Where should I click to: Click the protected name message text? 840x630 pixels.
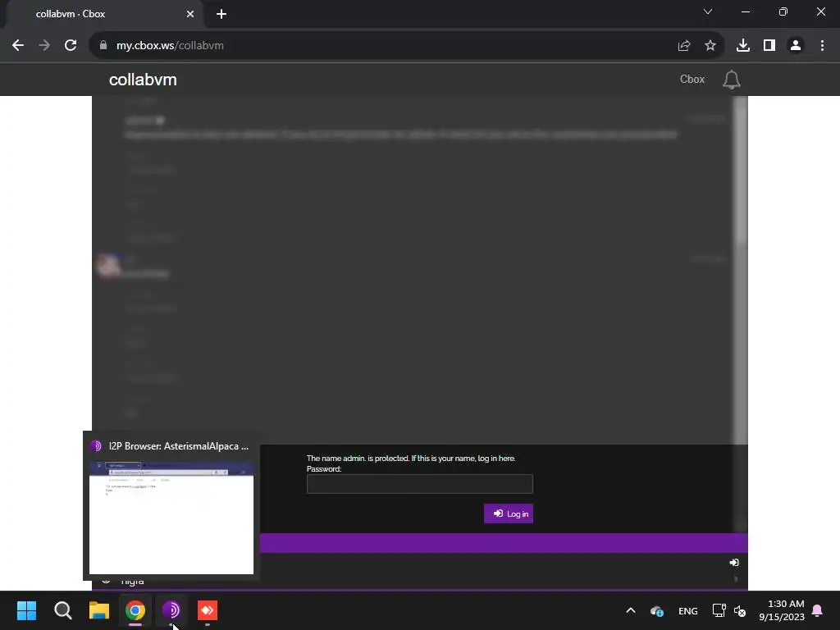pos(411,459)
